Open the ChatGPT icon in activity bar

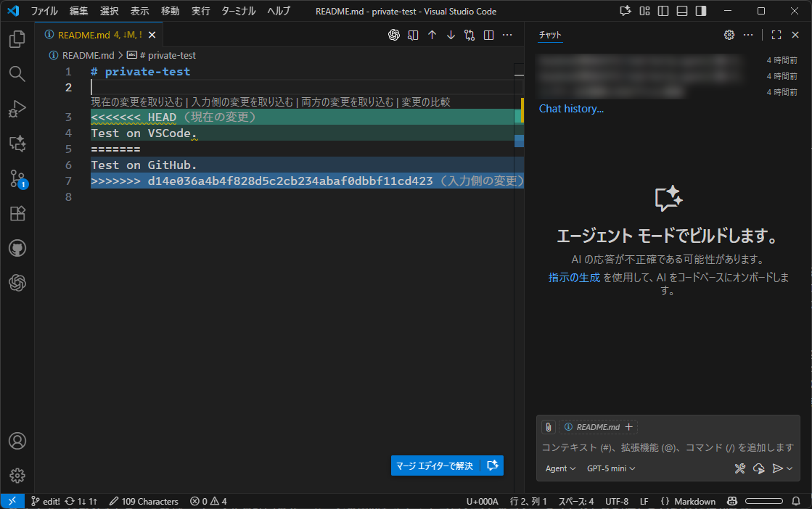pos(17,283)
